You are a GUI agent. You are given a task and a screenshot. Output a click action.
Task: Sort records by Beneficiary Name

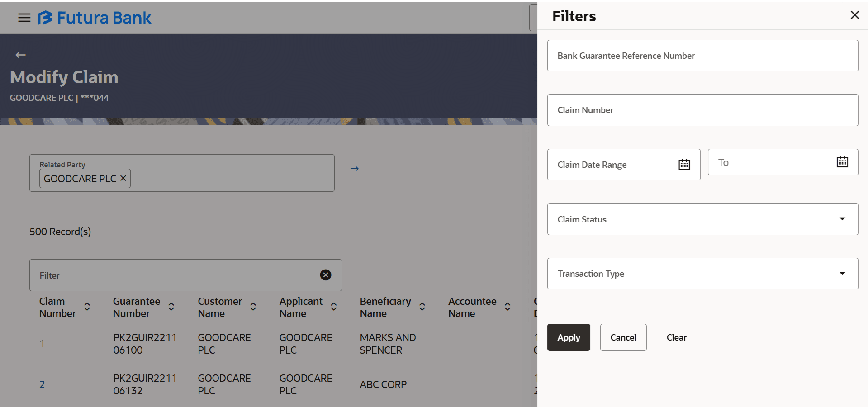(x=422, y=307)
